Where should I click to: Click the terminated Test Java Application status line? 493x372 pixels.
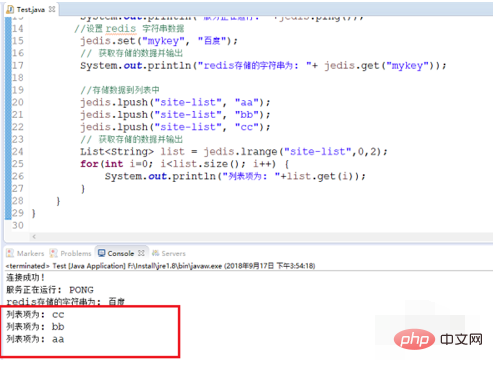point(160,266)
